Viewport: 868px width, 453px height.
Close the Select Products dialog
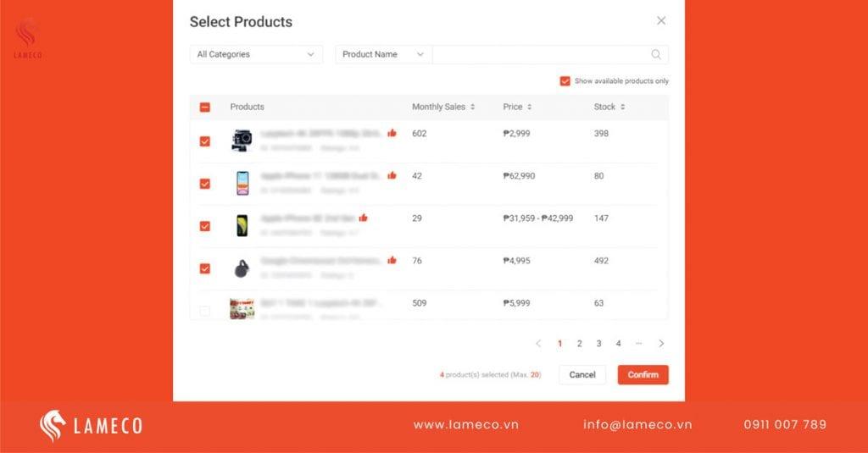coord(661,20)
